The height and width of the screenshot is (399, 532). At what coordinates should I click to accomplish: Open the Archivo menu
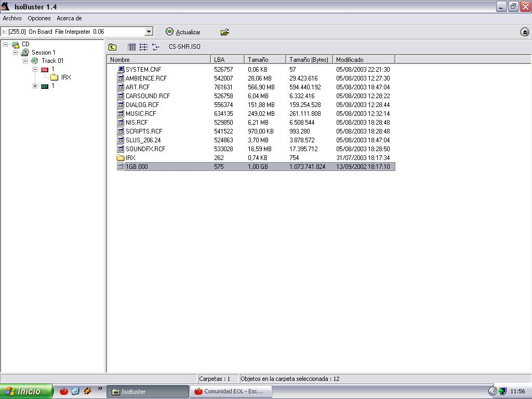pyautogui.click(x=12, y=18)
